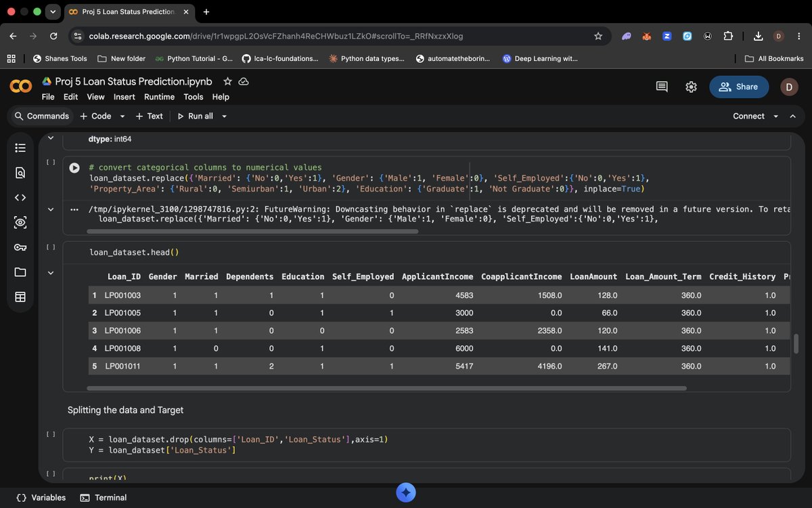
Task: Click the Splitting the data and Target heading
Action: pos(125,410)
